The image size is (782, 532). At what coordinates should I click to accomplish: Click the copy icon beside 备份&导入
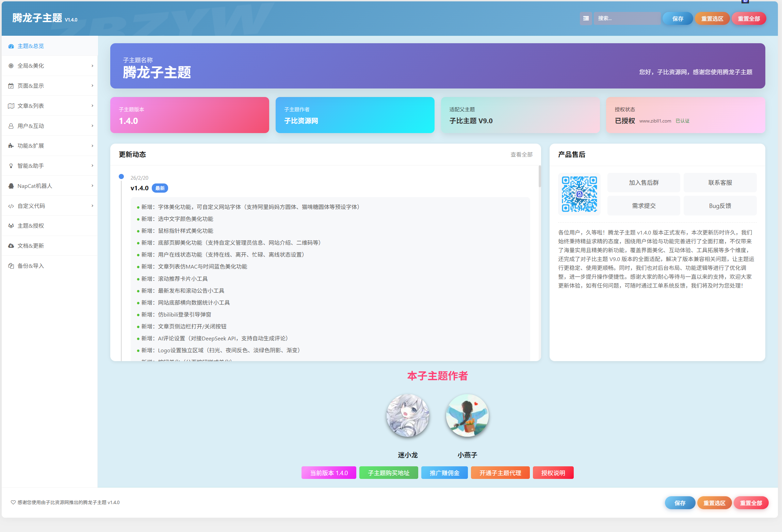pos(11,266)
